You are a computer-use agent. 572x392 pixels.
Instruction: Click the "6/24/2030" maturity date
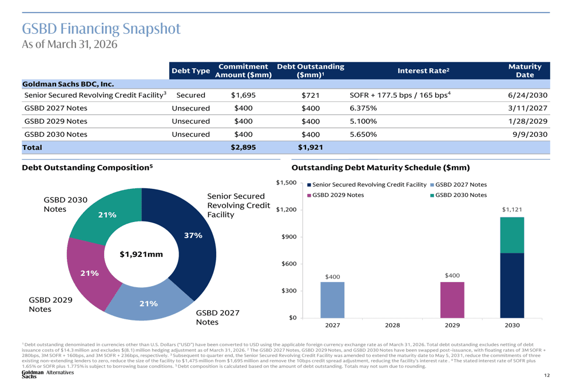click(x=527, y=95)
